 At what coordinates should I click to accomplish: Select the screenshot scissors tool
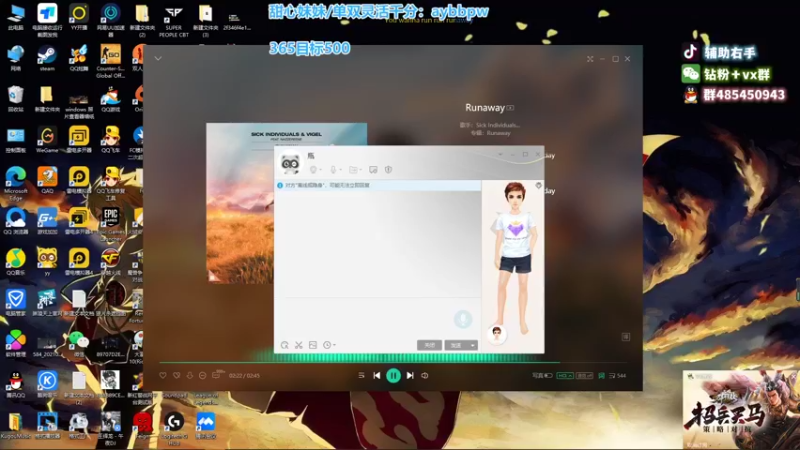tap(298, 345)
